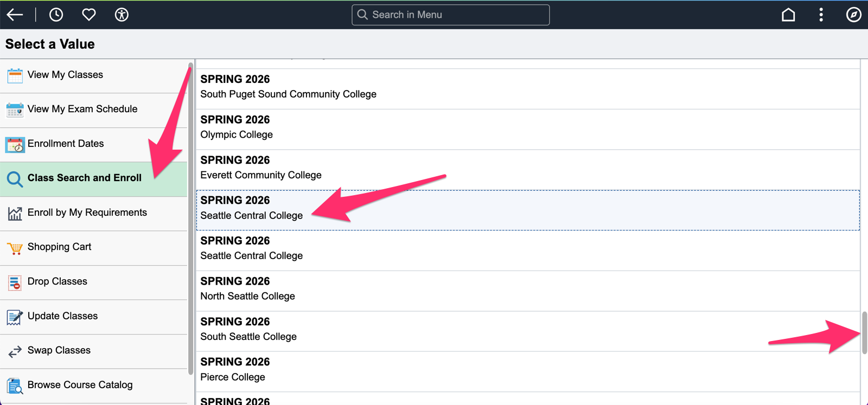Select highlighted Spring 2026 Seattle Central College row
Viewport: 868px width, 405px height.
[528, 210]
